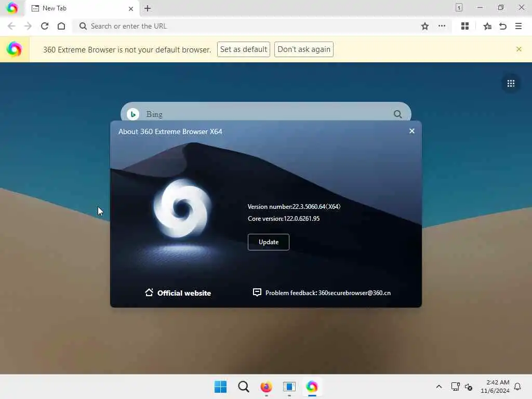Image resolution: width=532 pixels, height=399 pixels.
Task: Dismiss the default browser notification bar
Action: (x=519, y=49)
